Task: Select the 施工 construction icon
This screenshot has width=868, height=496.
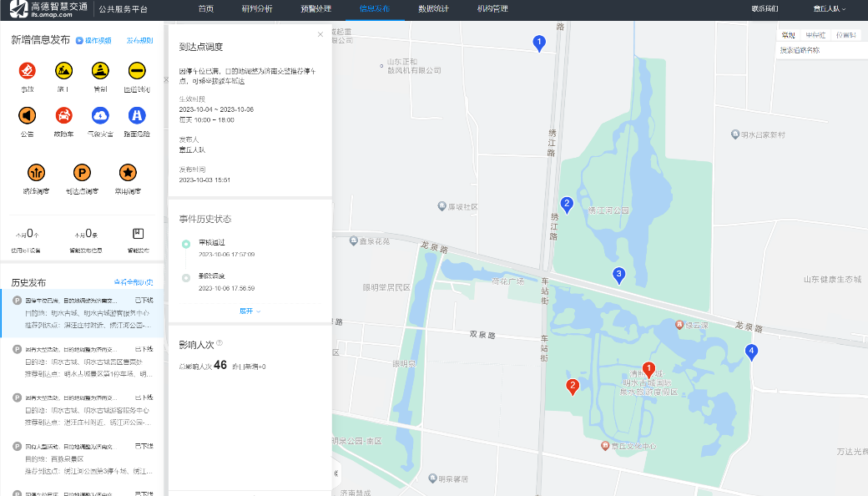Action: (63, 71)
